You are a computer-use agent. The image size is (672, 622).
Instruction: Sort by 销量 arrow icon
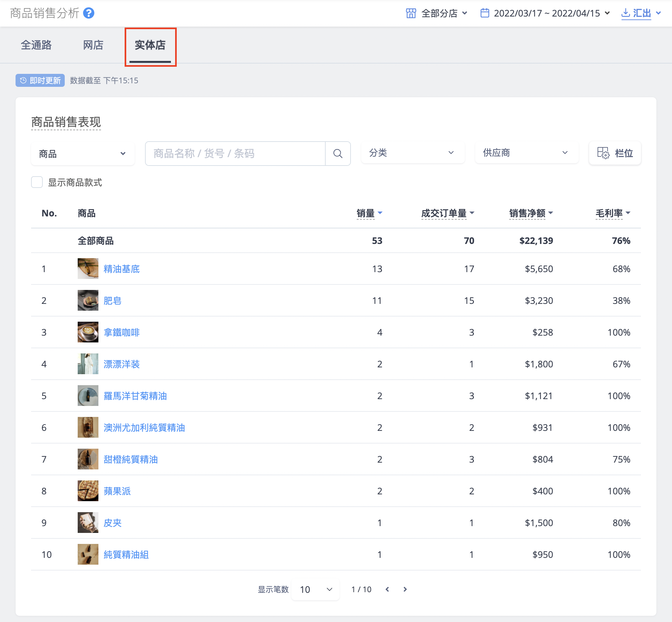tap(380, 213)
